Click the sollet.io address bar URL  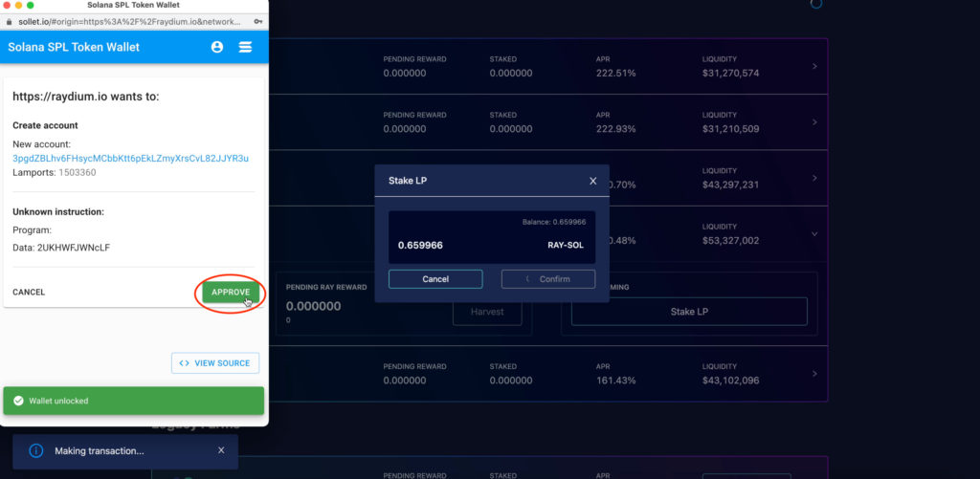coord(129,21)
